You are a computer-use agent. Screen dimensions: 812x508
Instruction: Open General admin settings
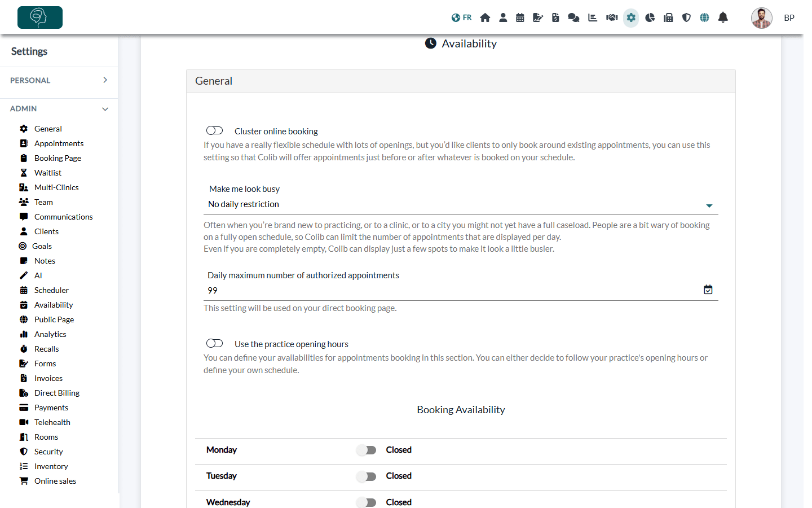point(48,129)
